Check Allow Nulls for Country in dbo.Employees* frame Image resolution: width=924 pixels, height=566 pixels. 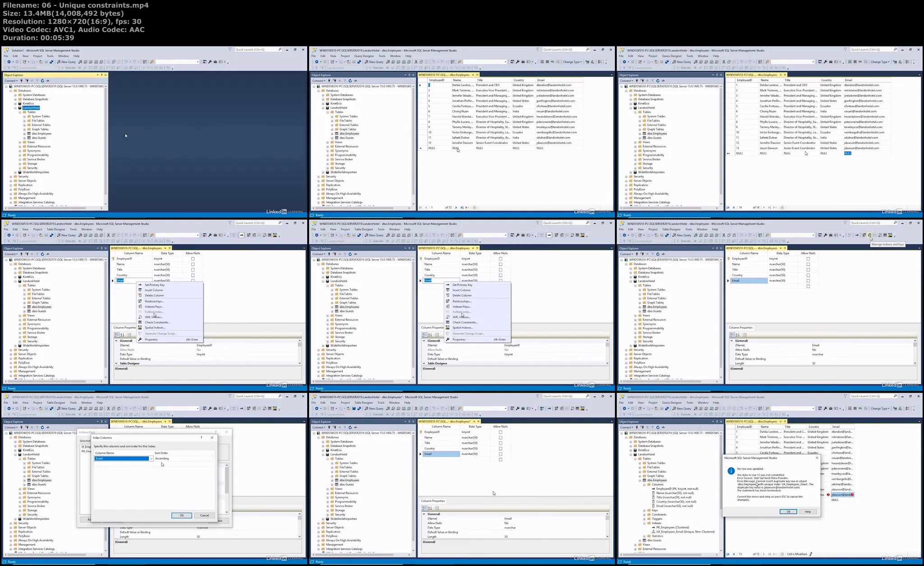pyautogui.click(x=500, y=448)
